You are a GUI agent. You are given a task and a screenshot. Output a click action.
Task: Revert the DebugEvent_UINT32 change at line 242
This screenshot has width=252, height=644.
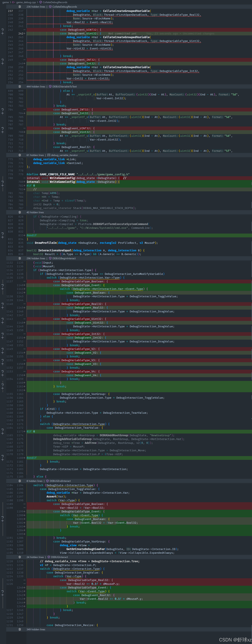click(3, 30)
